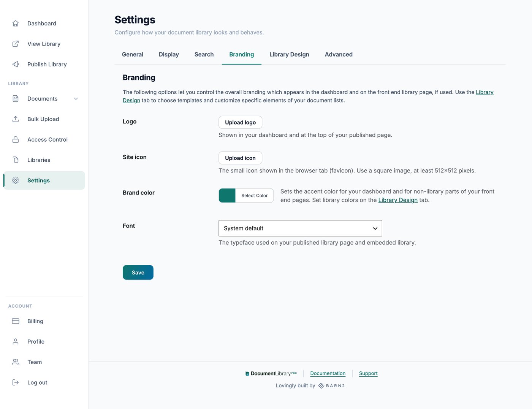The image size is (532, 409).
Task: Switch to the Display tab
Action: pos(169,55)
